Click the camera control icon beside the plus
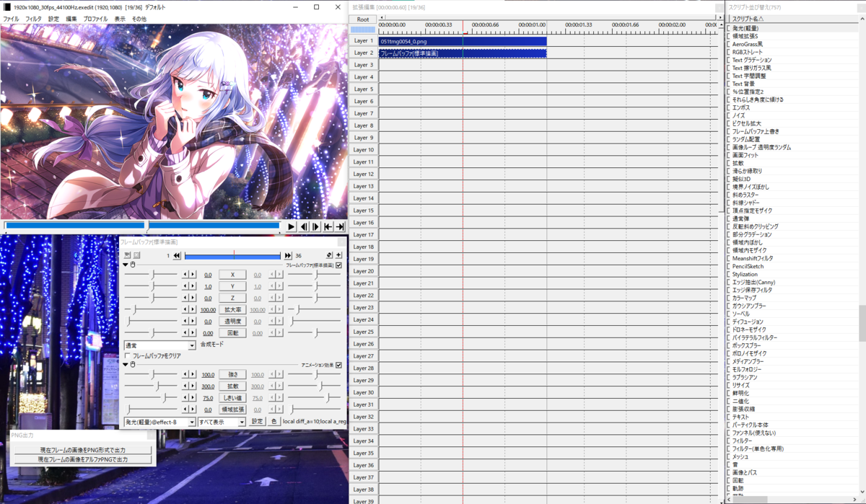The image size is (866, 504). (x=329, y=255)
